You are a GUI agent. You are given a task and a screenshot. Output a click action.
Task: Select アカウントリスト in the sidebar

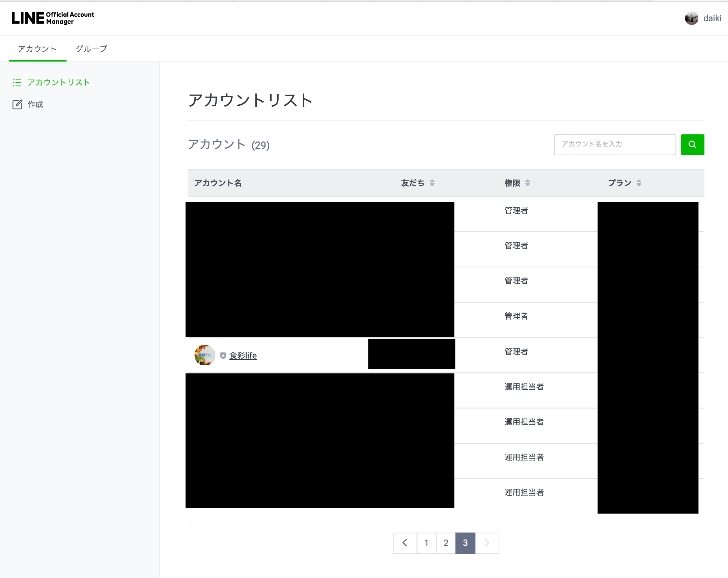58,82
